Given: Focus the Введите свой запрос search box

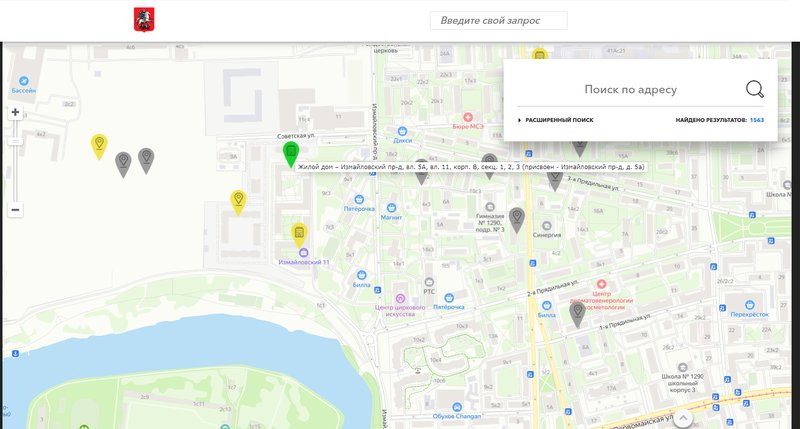Looking at the screenshot, I should coord(498,20).
